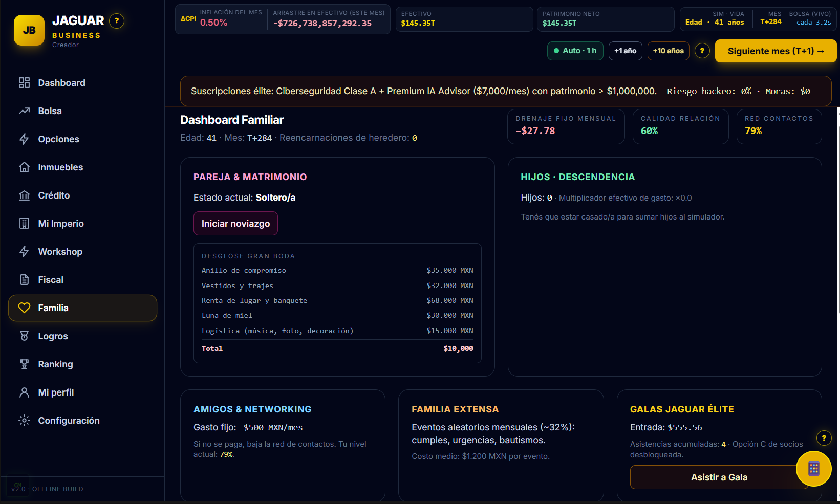
Task: Navigate to Inmuebles
Action: coord(82,167)
